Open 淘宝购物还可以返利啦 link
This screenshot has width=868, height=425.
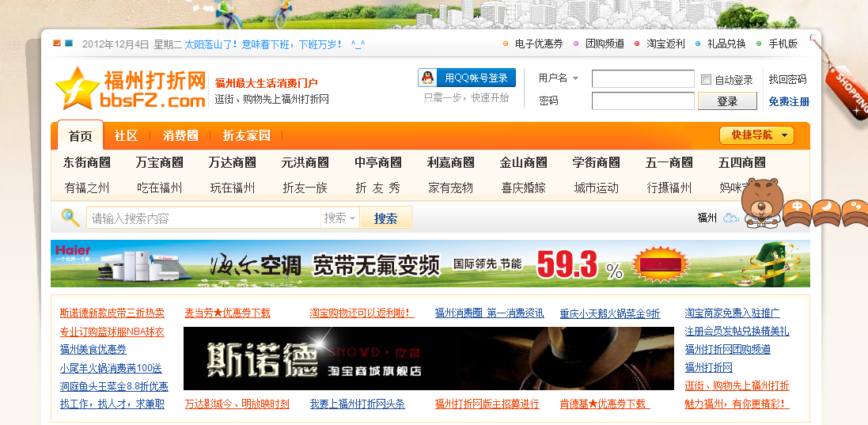pyautogui.click(x=362, y=313)
